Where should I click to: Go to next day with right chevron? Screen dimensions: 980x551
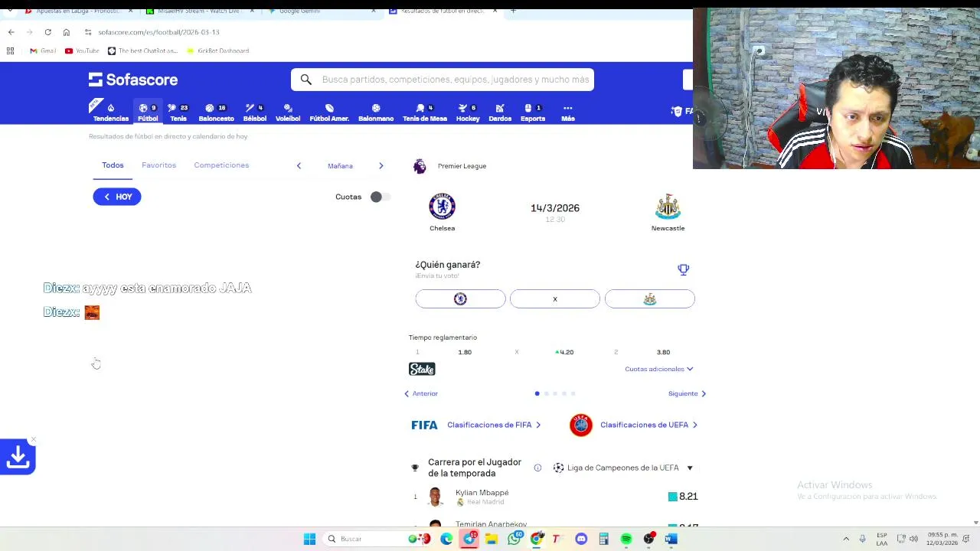[381, 166]
